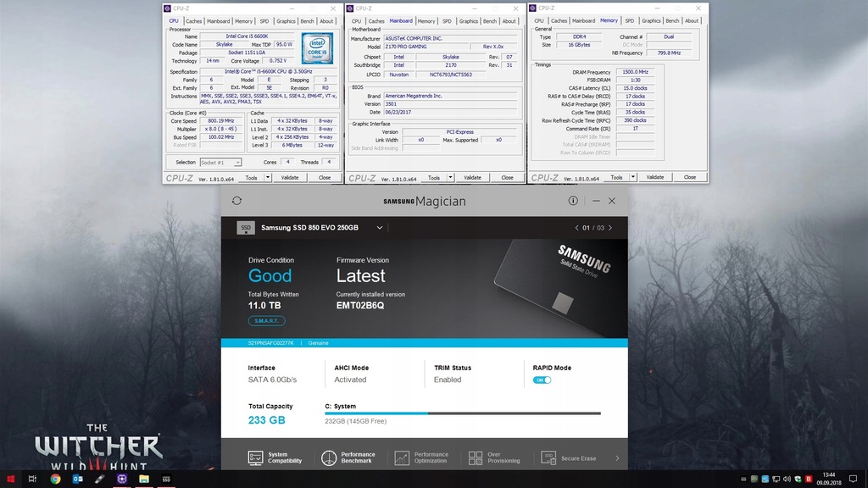
Task: Select SPD tab in Mainboard CPU-Z window
Action: click(x=447, y=21)
